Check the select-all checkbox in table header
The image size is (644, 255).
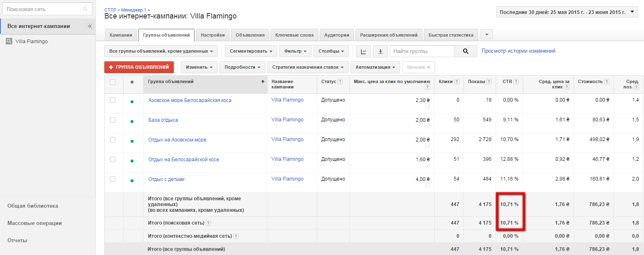[113, 81]
